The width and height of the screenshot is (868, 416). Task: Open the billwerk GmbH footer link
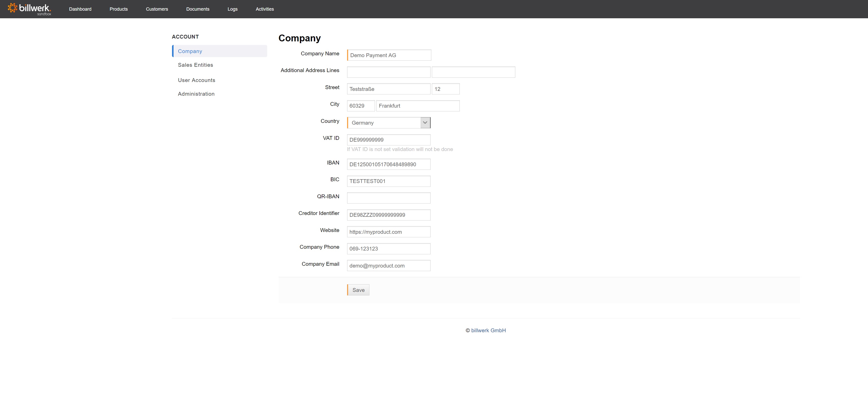click(x=488, y=330)
